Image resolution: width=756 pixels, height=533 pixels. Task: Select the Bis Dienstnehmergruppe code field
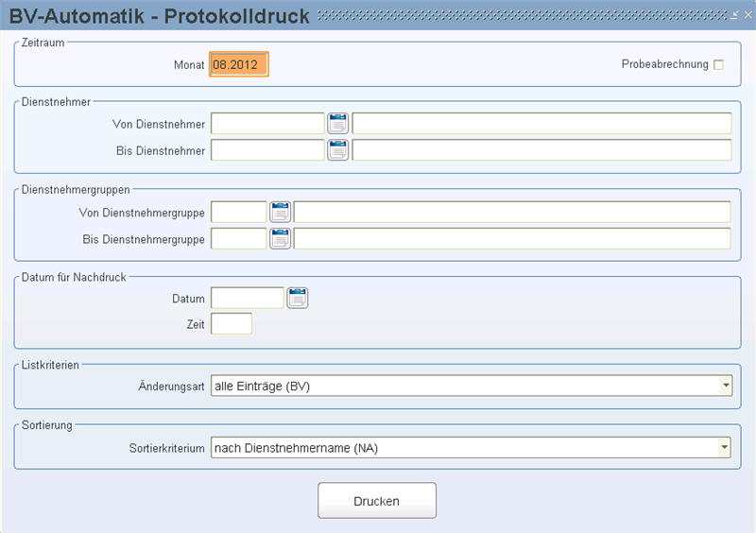(239, 239)
